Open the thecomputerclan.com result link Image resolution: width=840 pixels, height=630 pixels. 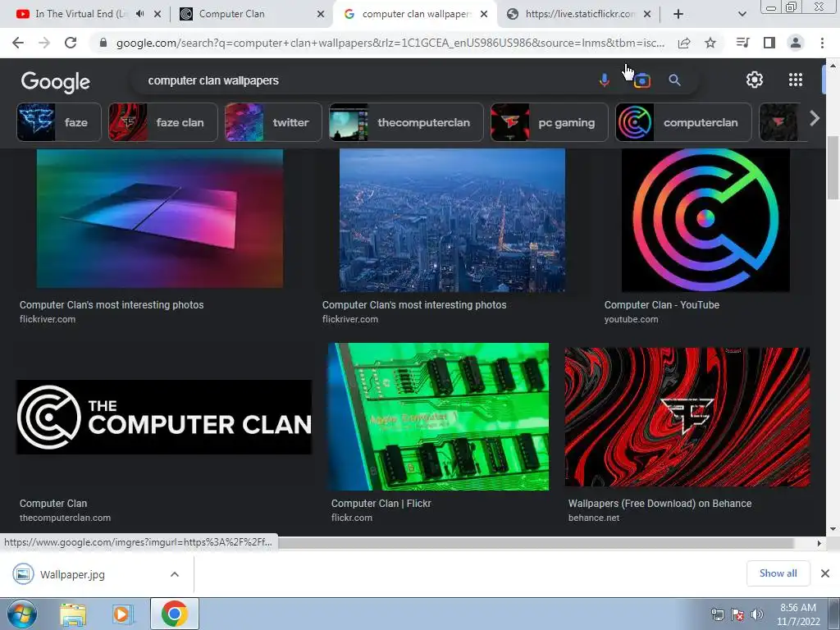click(x=66, y=518)
